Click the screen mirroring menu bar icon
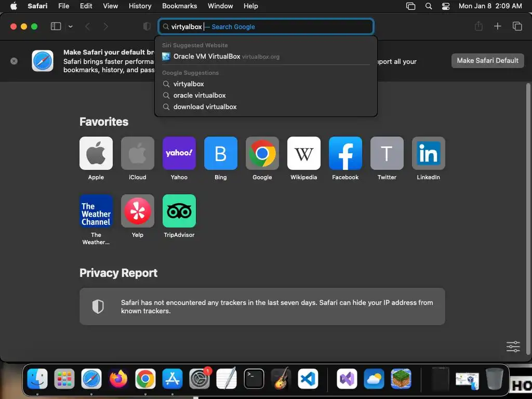 click(x=410, y=6)
